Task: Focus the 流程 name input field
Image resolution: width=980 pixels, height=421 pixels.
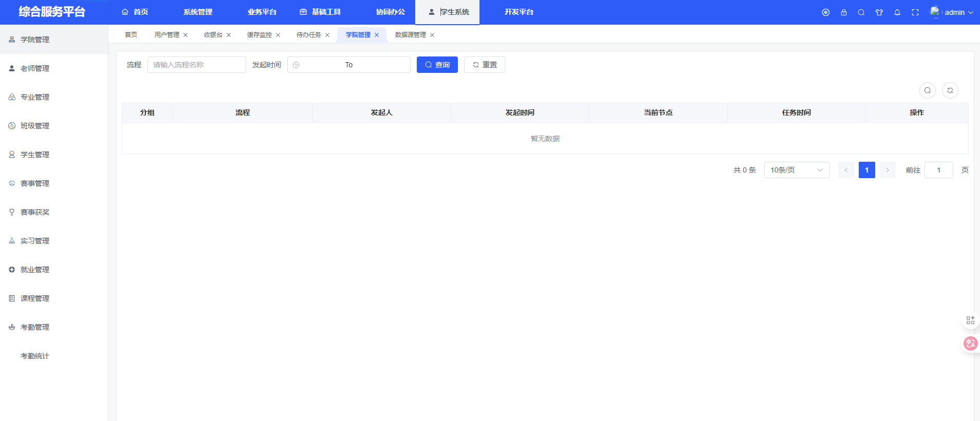Action: tap(196, 65)
